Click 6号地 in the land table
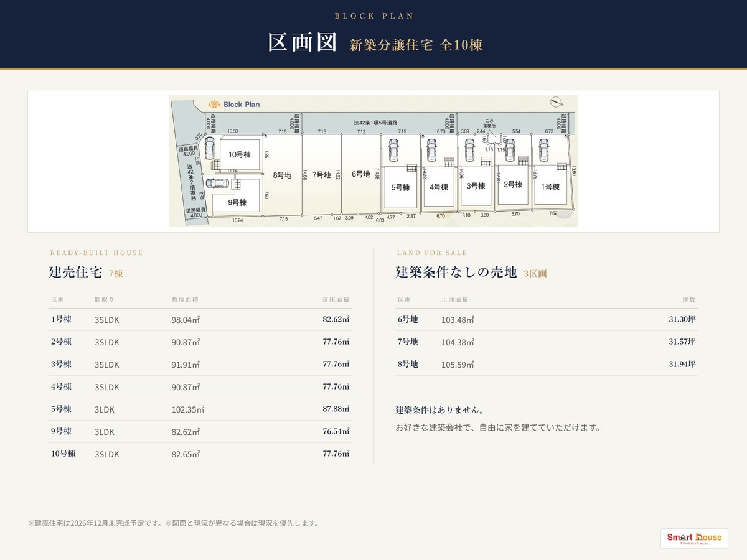Viewport: 747px width, 560px height. coord(408,319)
